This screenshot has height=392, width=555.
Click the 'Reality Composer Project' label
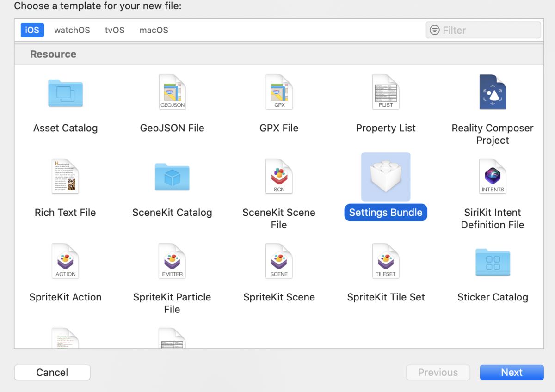[493, 134]
